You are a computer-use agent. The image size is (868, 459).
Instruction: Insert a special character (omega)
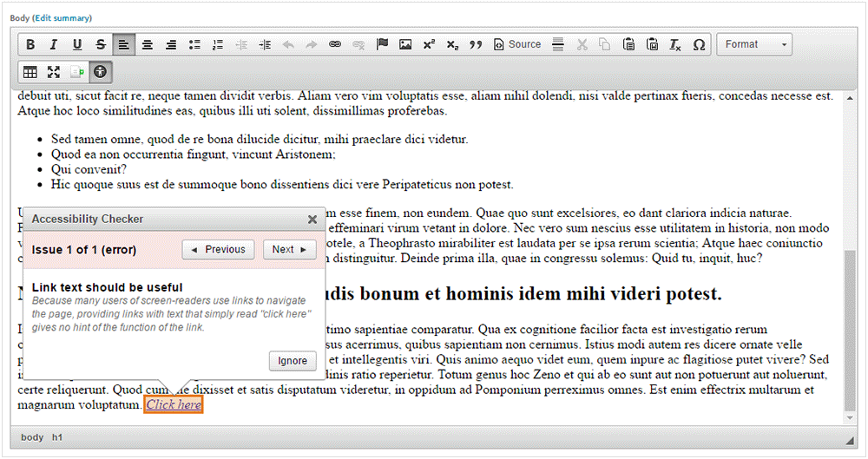[699, 45]
